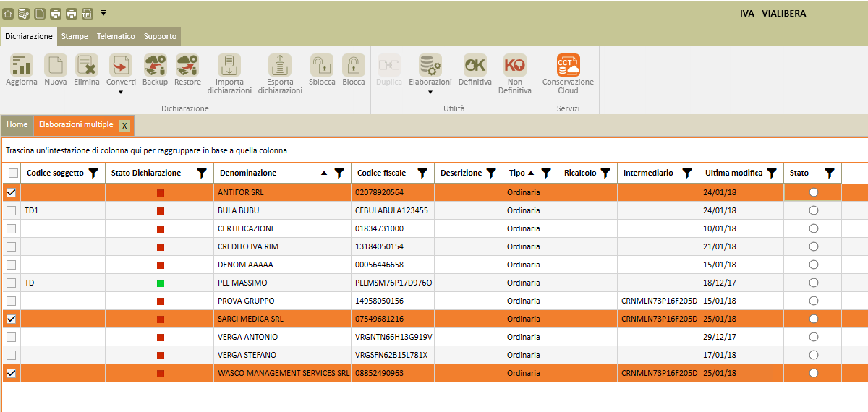Image resolution: width=868 pixels, height=412 pixels.
Task: Click the Aggiorna ribbon icon
Action: [22, 65]
